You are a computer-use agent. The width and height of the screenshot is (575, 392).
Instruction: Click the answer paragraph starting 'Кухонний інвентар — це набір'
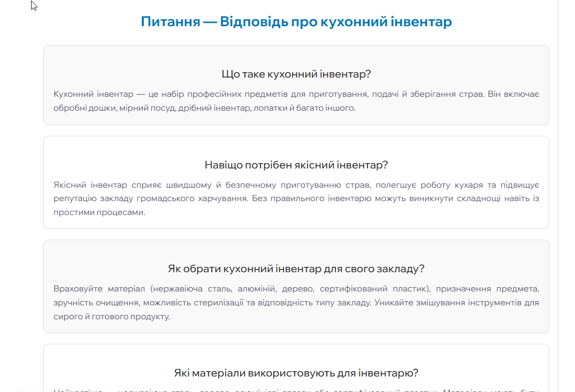coord(296,101)
